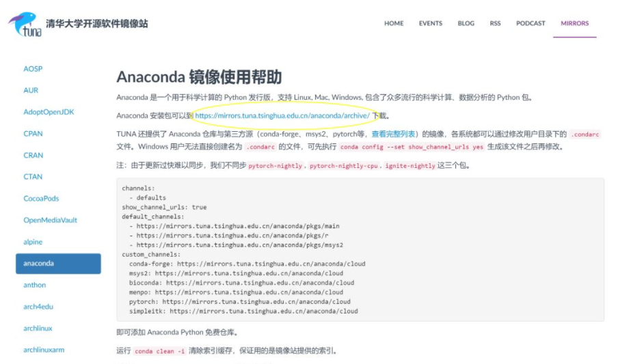
Task: Open the BLOG menu item
Action: [466, 23]
